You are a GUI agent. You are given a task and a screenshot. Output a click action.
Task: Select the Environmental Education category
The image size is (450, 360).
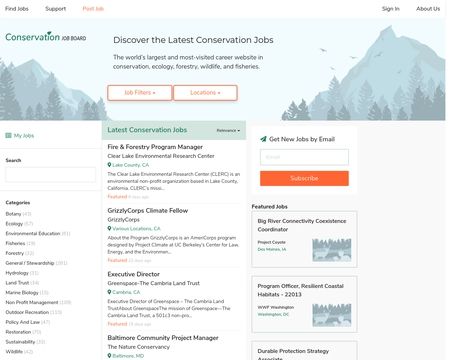33,233
